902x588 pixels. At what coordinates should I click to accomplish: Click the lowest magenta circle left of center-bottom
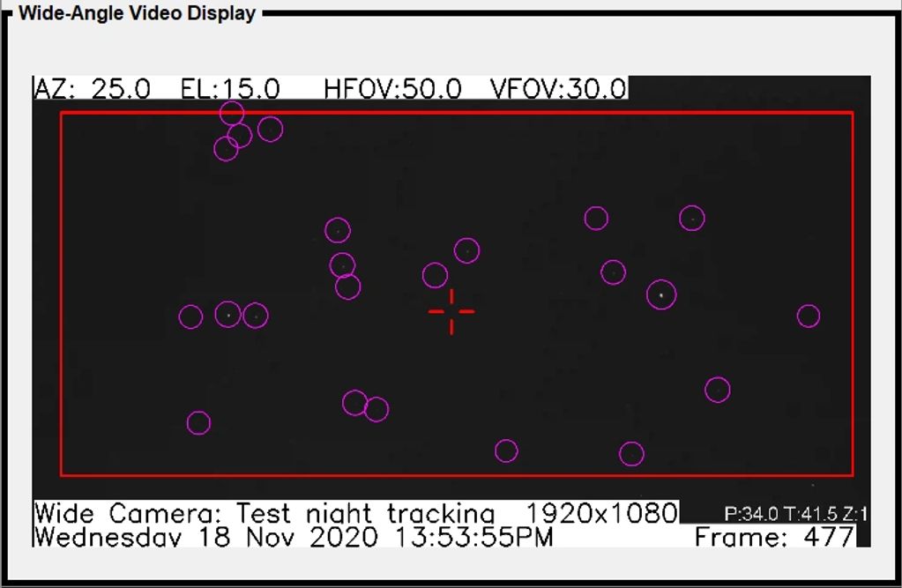(505, 451)
